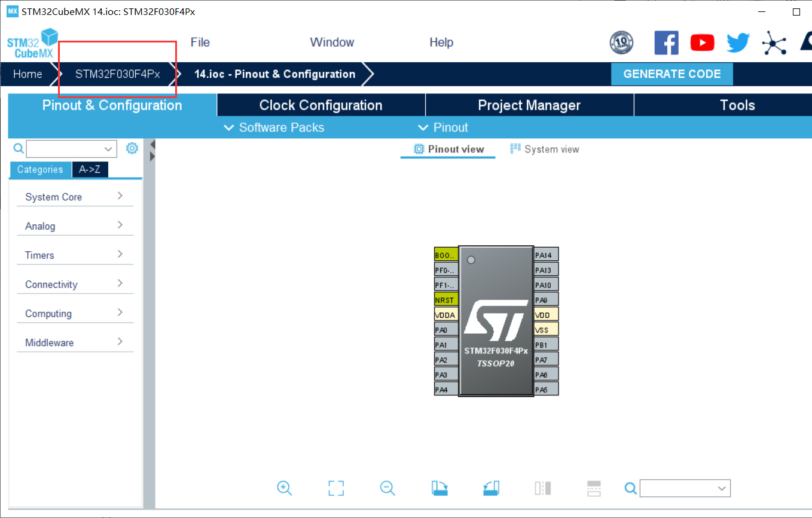Open the Help menu
Viewport: 812px width, 518px height.
pyautogui.click(x=441, y=42)
